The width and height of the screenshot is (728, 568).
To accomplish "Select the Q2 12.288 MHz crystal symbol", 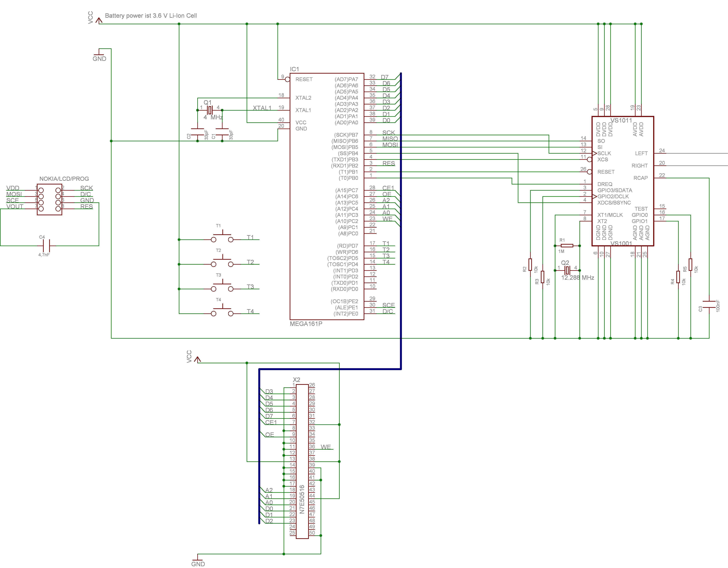I will (x=567, y=270).
